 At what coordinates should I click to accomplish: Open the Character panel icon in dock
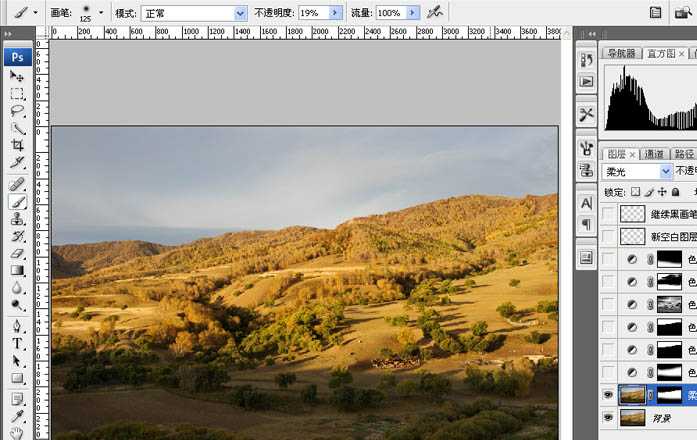click(586, 204)
